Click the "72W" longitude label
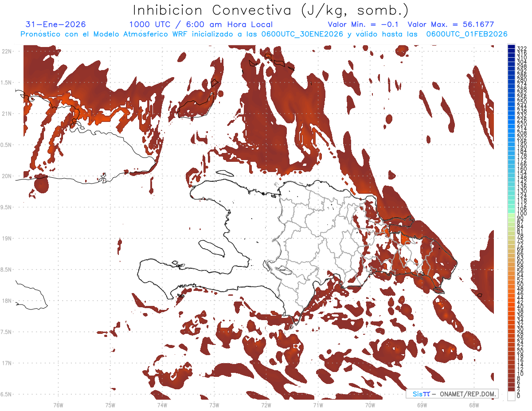 click(x=266, y=405)
